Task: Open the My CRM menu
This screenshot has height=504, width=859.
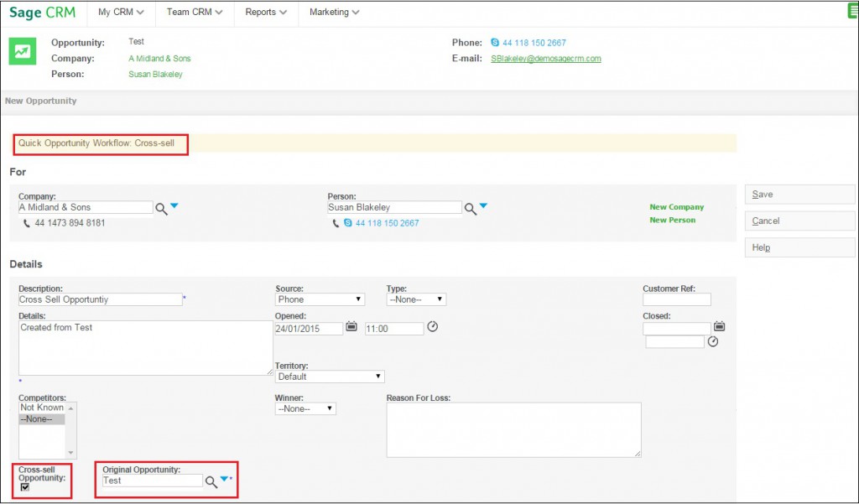Action: pos(121,13)
